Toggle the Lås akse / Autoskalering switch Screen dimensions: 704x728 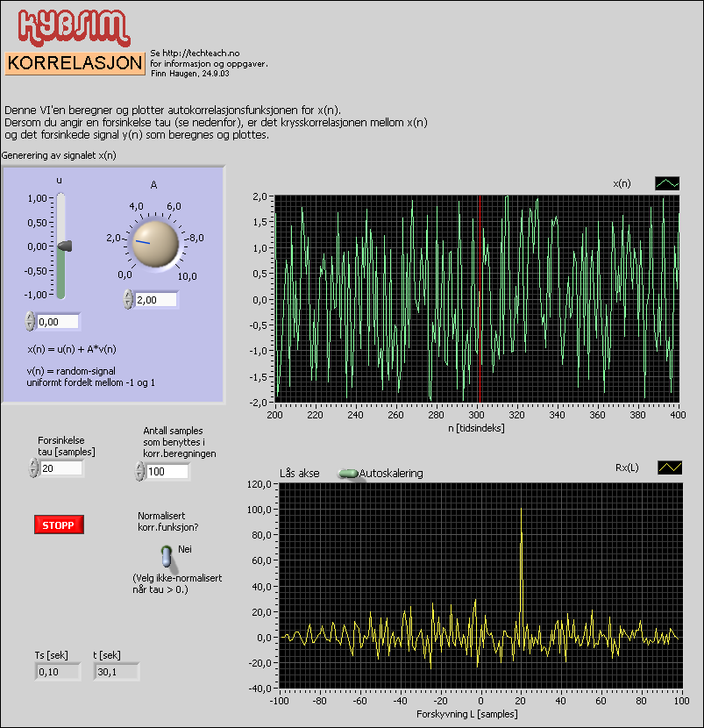[x=349, y=474]
